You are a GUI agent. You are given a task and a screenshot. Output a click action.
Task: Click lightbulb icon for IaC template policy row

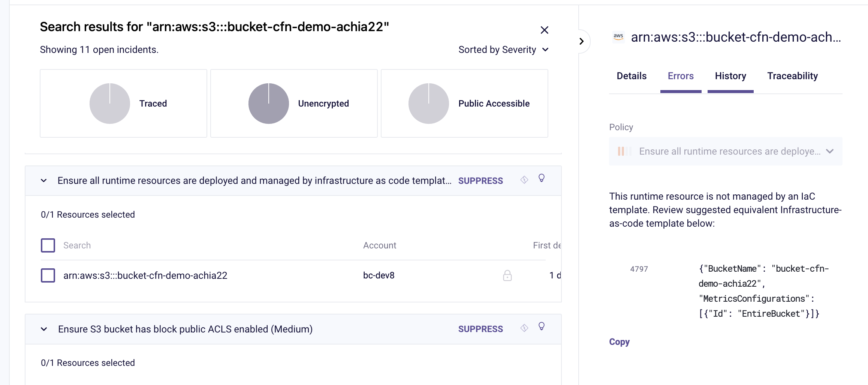(x=542, y=178)
